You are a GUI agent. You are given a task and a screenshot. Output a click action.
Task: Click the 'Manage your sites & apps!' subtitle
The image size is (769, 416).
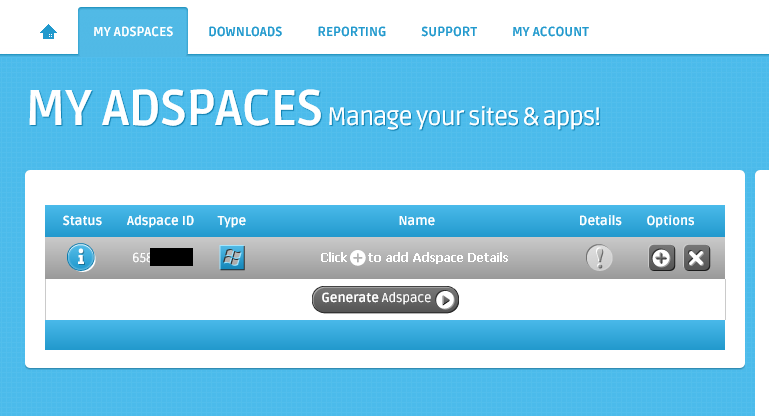point(464,117)
